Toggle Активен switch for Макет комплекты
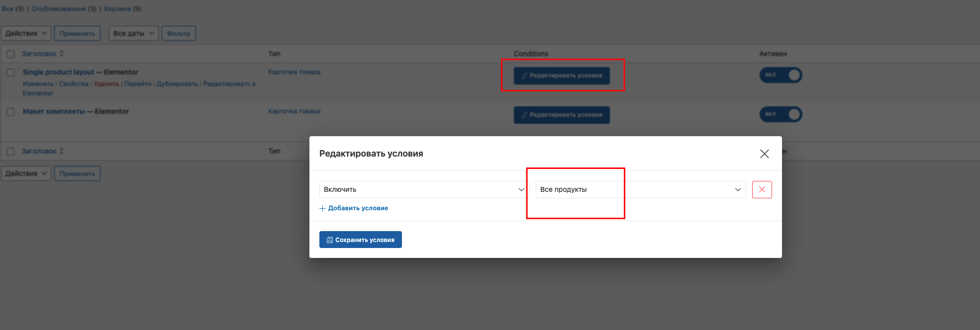980x330 pixels. 781,114
